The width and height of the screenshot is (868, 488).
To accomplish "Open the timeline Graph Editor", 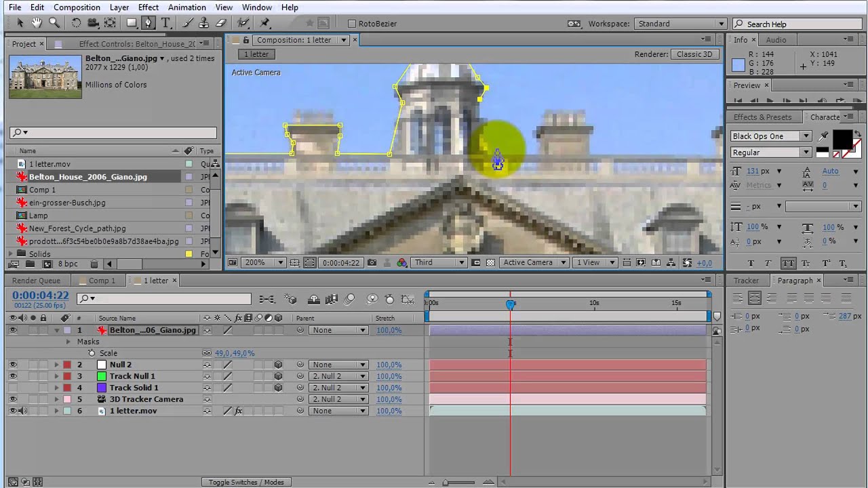I will click(408, 299).
